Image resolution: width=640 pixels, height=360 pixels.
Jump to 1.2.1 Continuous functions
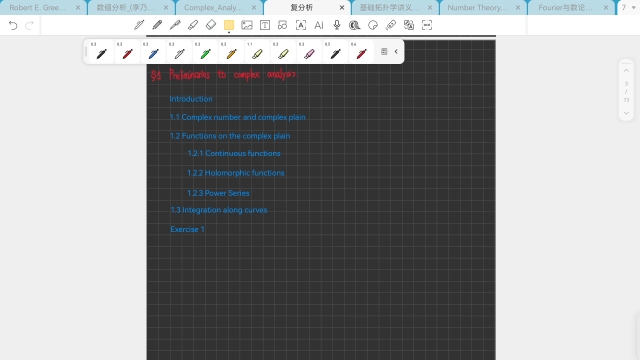click(234, 153)
